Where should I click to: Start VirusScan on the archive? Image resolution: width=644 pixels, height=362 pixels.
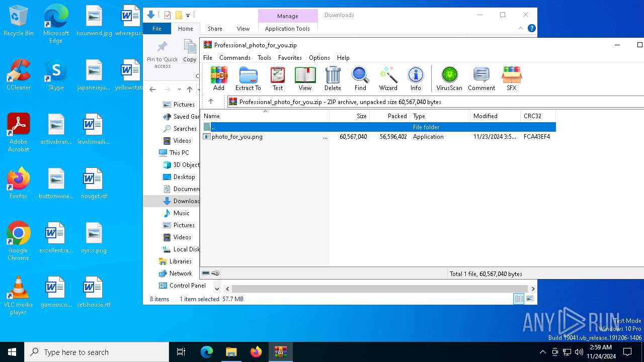point(449,79)
